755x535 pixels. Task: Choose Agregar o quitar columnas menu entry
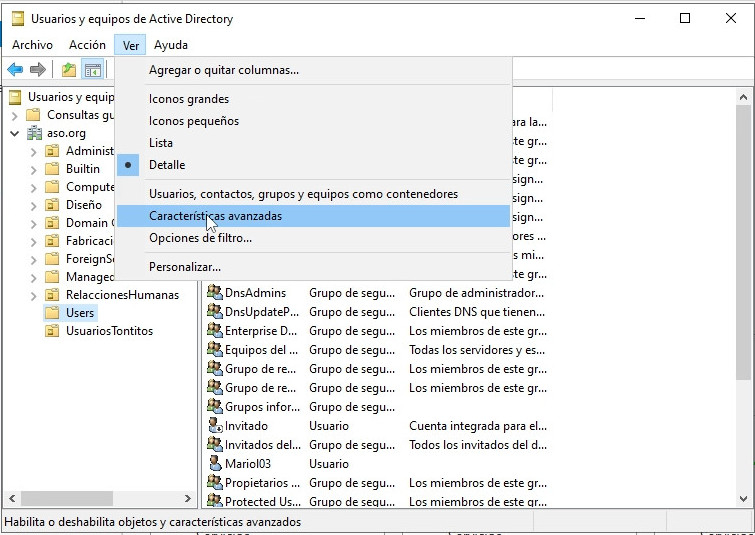click(x=223, y=70)
